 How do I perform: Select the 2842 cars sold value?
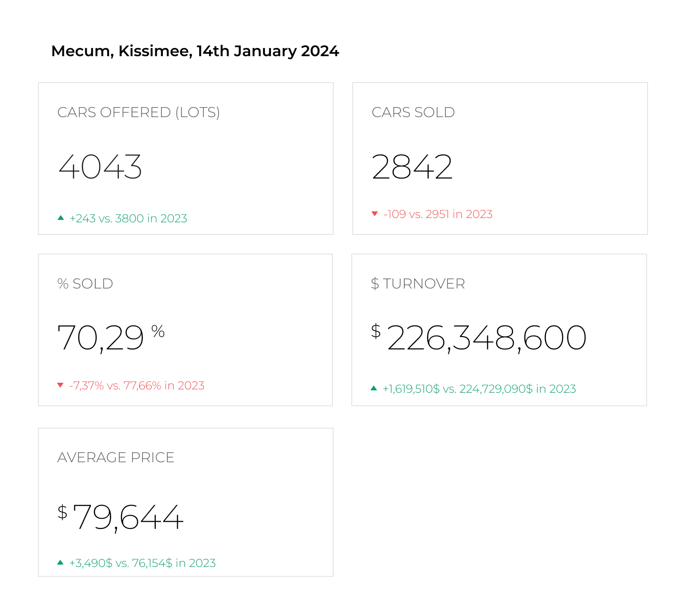click(x=412, y=167)
